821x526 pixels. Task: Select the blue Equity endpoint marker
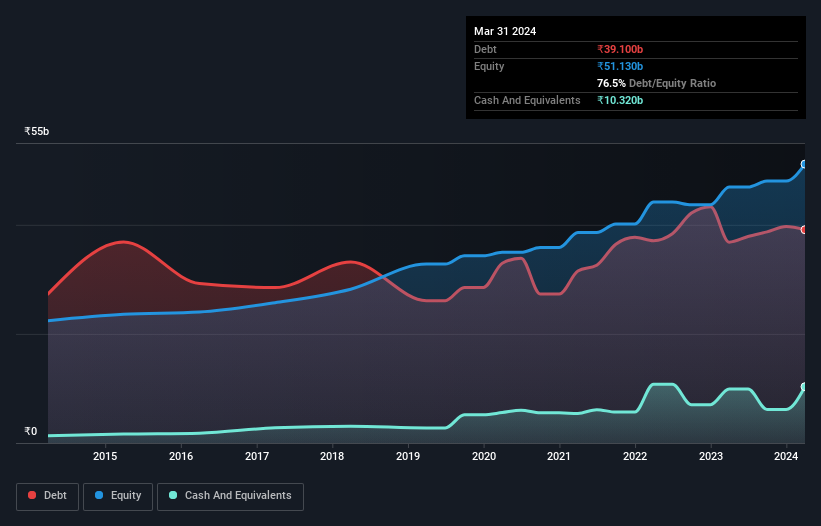(804, 164)
